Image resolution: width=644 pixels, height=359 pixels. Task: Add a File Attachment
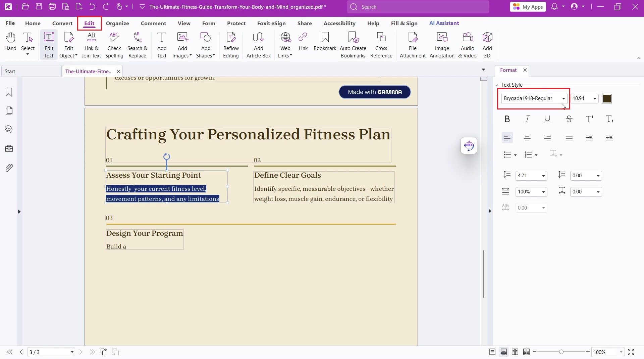[x=413, y=45]
